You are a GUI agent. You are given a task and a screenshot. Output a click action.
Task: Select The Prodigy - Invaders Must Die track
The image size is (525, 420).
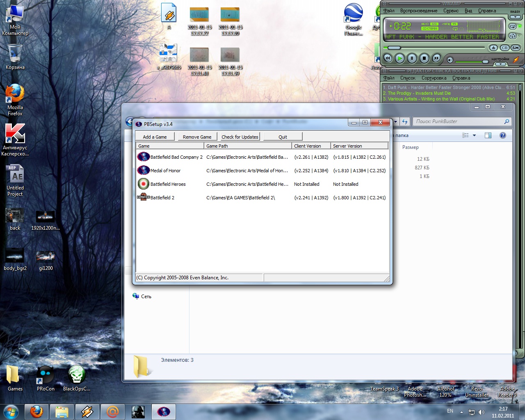pos(449,93)
